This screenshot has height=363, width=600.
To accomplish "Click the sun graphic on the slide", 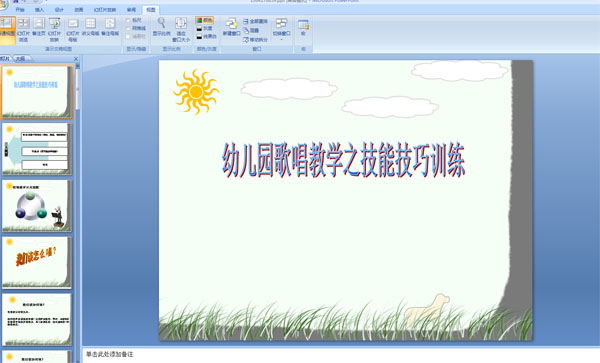I will click(x=196, y=91).
